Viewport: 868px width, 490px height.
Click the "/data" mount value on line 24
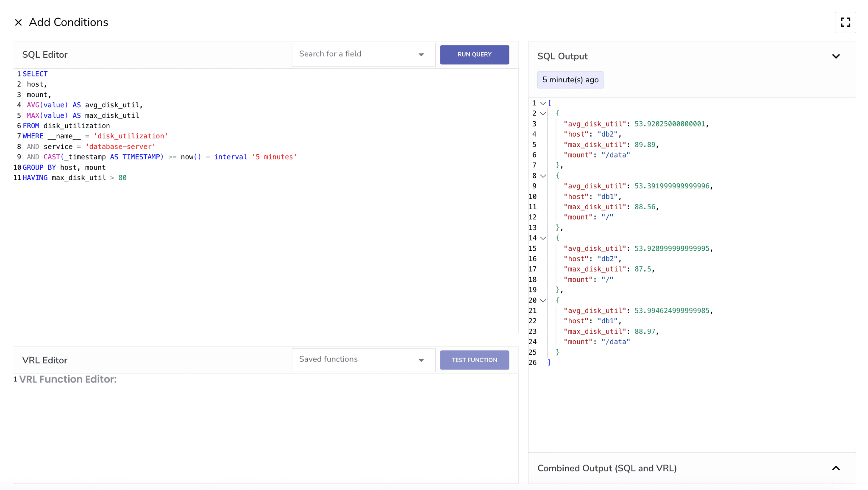(x=615, y=342)
